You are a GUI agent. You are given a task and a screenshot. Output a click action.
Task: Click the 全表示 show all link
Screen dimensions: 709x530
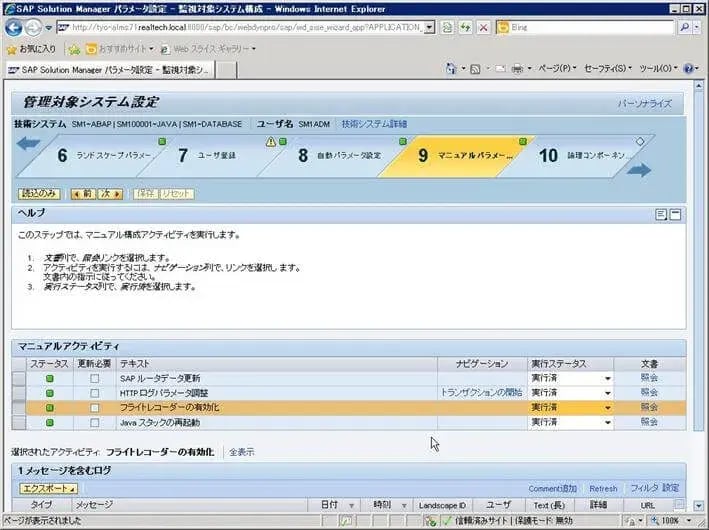241,452
